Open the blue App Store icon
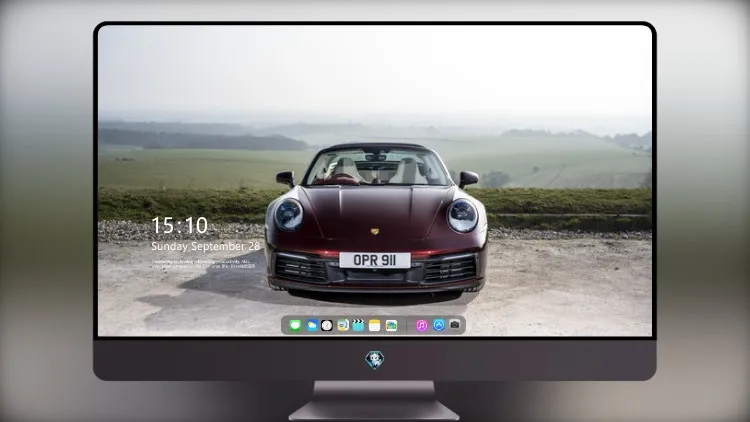This screenshot has width=750, height=422. tap(439, 325)
